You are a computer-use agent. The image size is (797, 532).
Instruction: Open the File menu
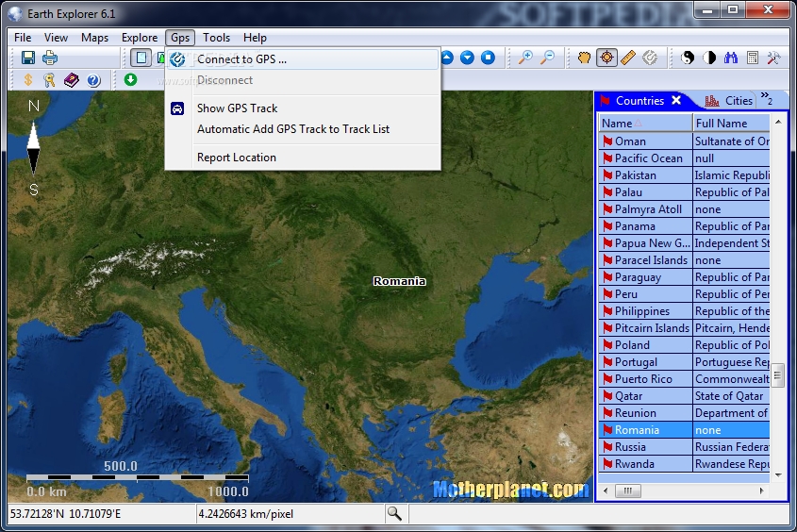(23, 38)
